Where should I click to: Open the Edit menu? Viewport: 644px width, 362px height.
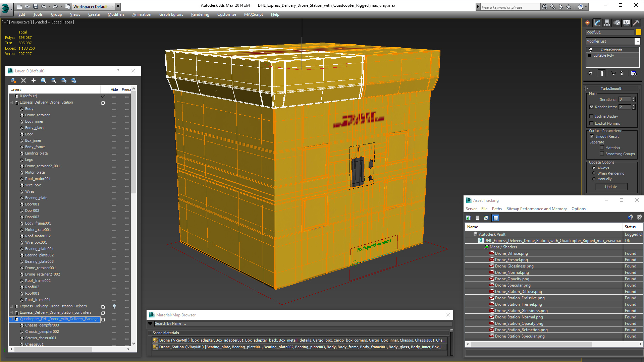point(22,14)
